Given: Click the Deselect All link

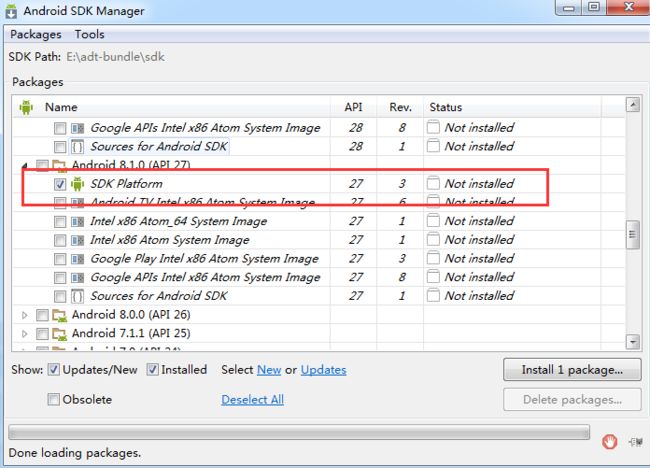Looking at the screenshot, I should point(252,400).
